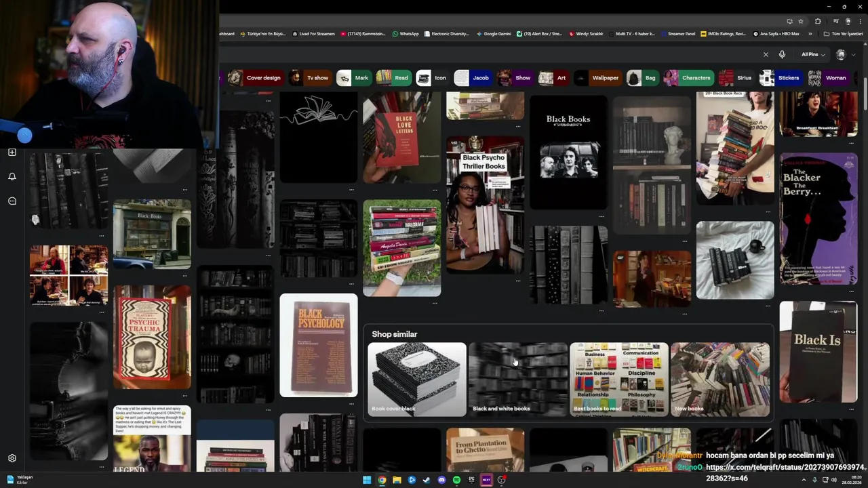
Task: Open the Book cover black shop card
Action: (x=416, y=379)
